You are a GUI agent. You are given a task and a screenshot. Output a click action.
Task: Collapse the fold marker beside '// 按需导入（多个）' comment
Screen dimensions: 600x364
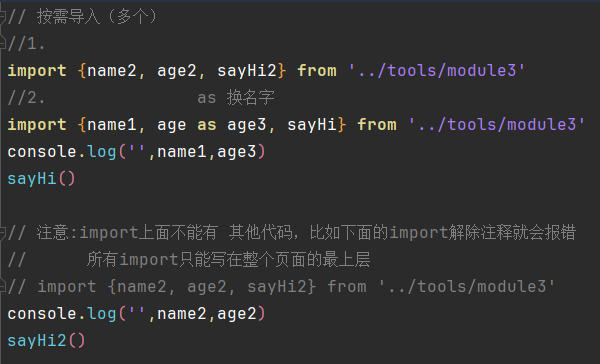click(x=2, y=17)
